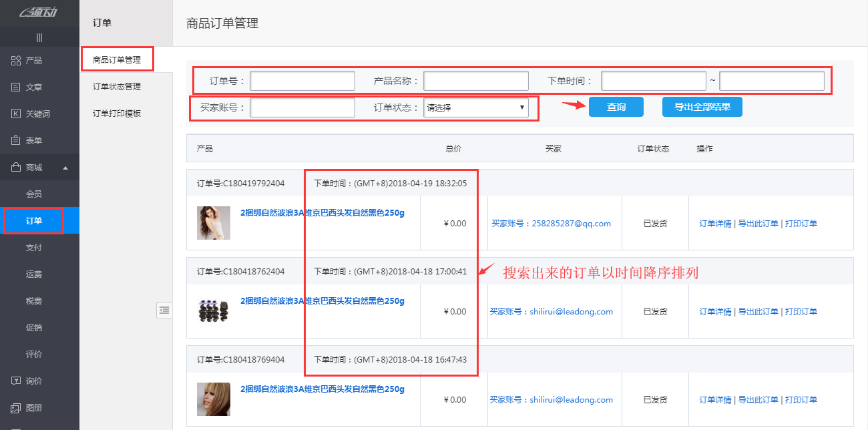Select 订单状态管理 in submenu

[x=117, y=87]
